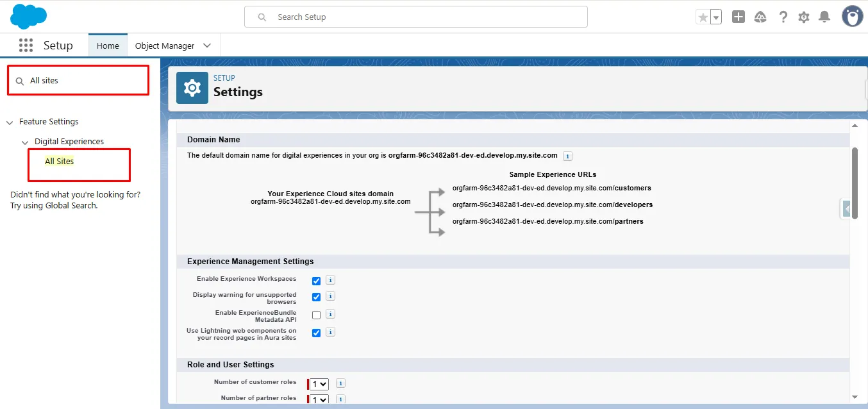Switch to the Home tab
Viewport: 868px width, 409px height.
coord(108,46)
